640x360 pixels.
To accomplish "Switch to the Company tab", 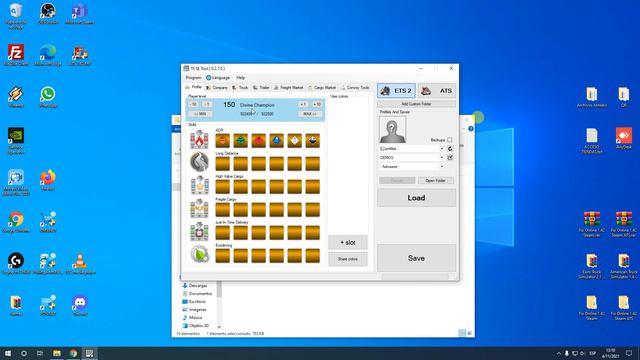I will [217, 88].
